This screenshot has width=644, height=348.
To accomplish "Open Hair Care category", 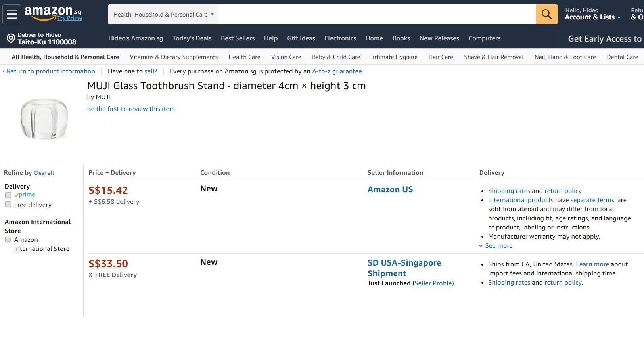I will tap(441, 57).
